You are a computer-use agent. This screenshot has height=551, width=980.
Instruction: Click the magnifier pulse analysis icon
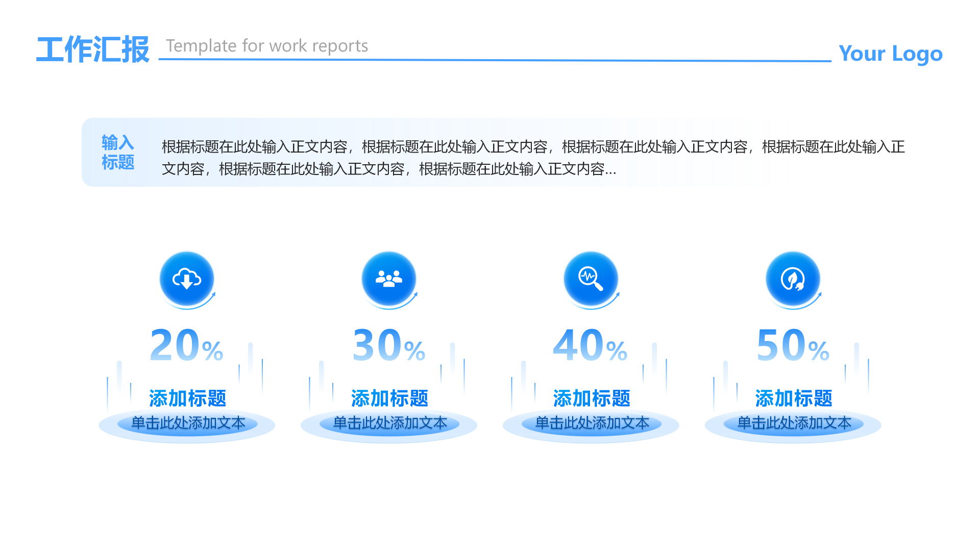[x=591, y=279]
